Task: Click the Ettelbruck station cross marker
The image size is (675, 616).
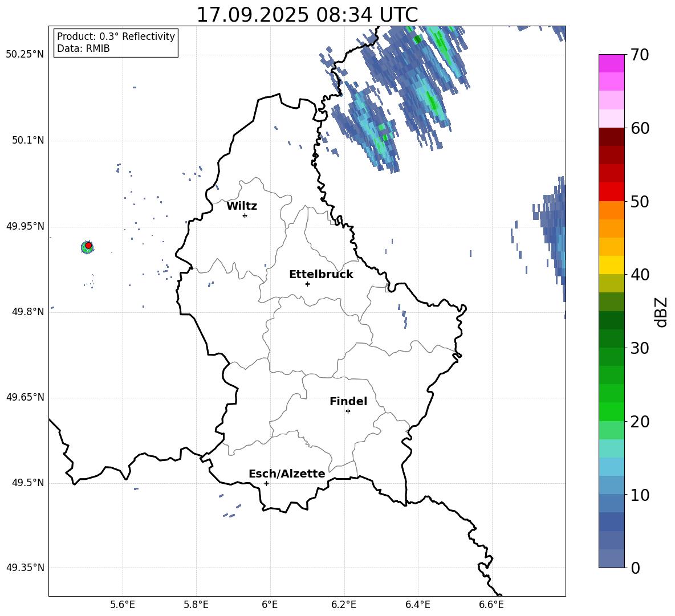Action: 307,284
